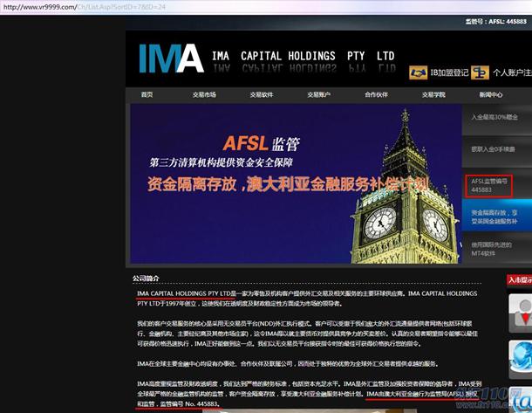Click the Big Ben AFSL监管 banner image
Image resolution: width=532 pixels, height=413 pixels.
[x=296, y=183]
